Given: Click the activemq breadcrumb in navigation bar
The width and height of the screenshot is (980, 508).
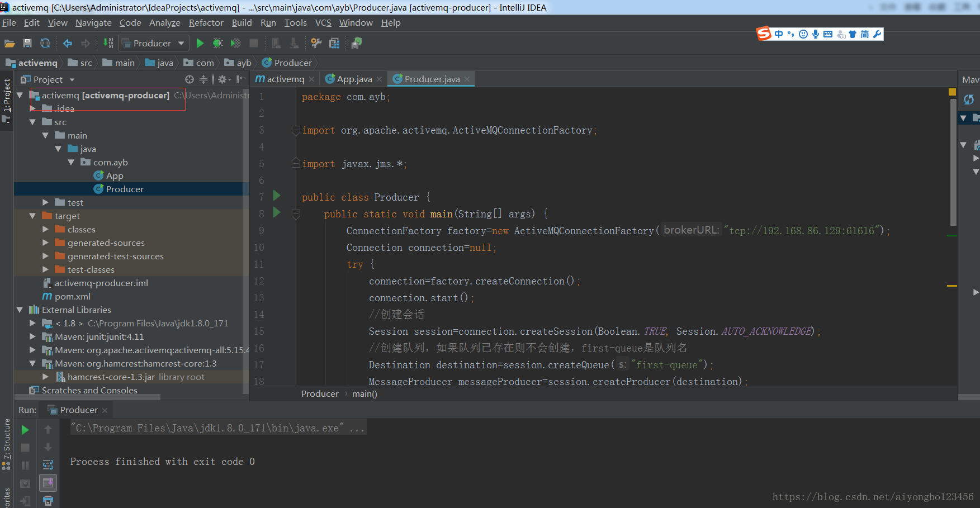Looking at the screenshot, I should tap(31, 63).
